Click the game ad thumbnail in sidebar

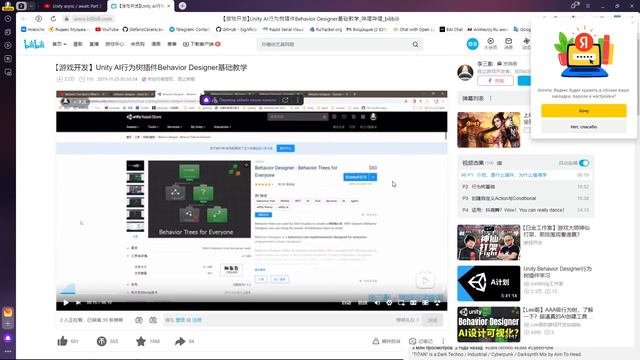[x=489, y=130]
